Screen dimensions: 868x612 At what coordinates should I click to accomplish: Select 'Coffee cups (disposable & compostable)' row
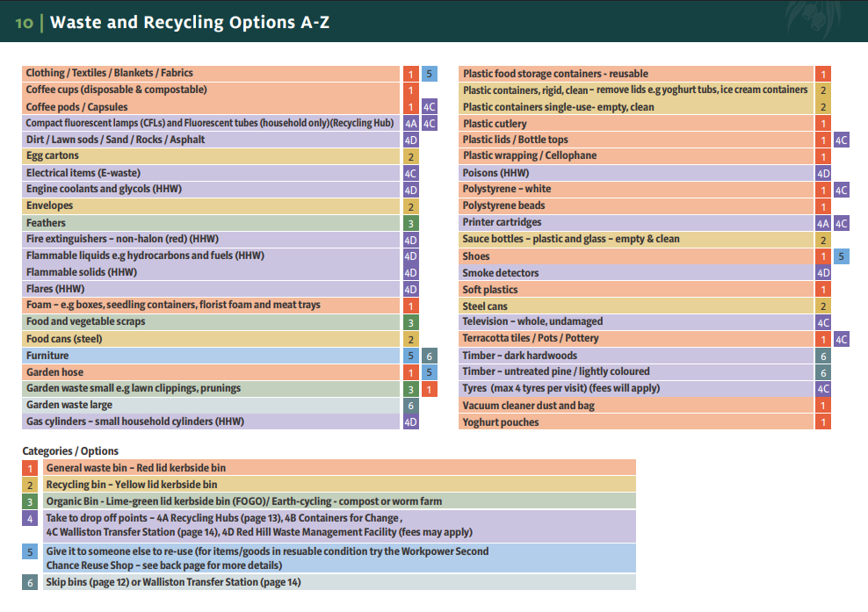tap(211, 90)
